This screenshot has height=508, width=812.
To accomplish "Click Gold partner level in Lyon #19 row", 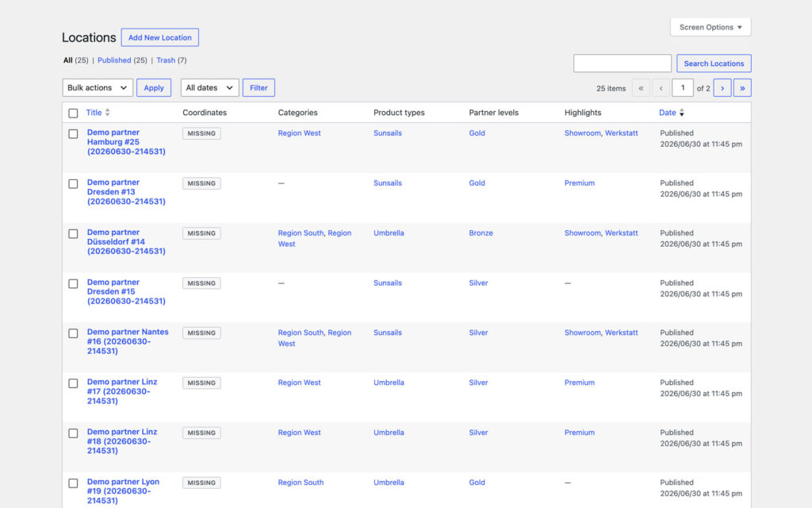I will coord(477,482).
